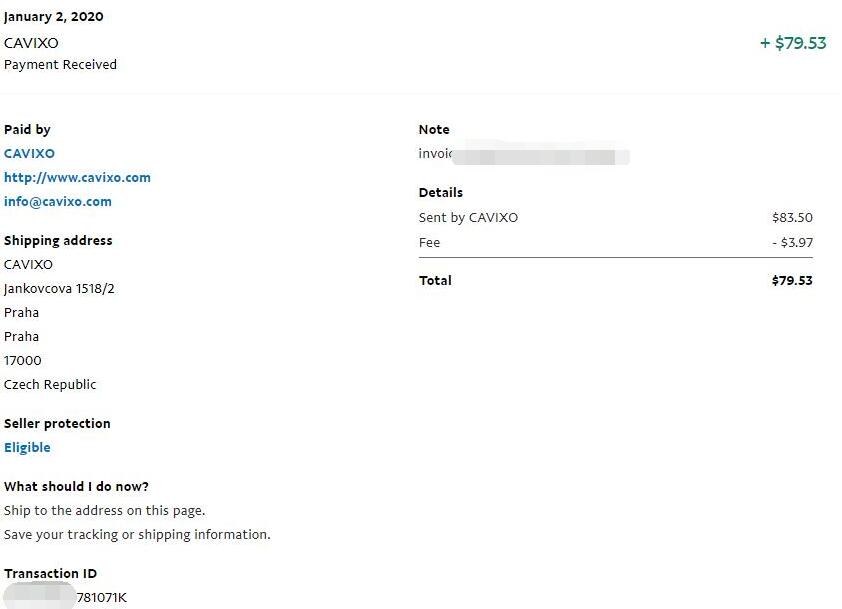
Task: Click the What should I do now? heading
Action: point(76,487)
